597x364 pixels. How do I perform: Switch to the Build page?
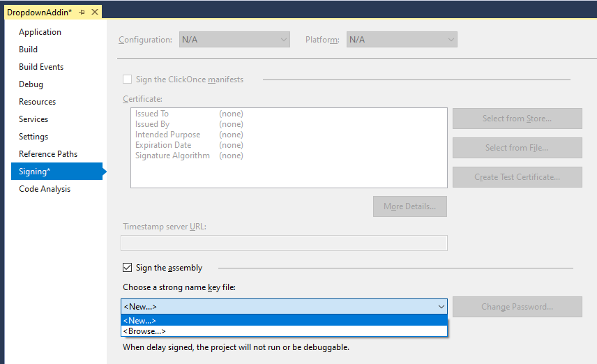click(29, 50)
